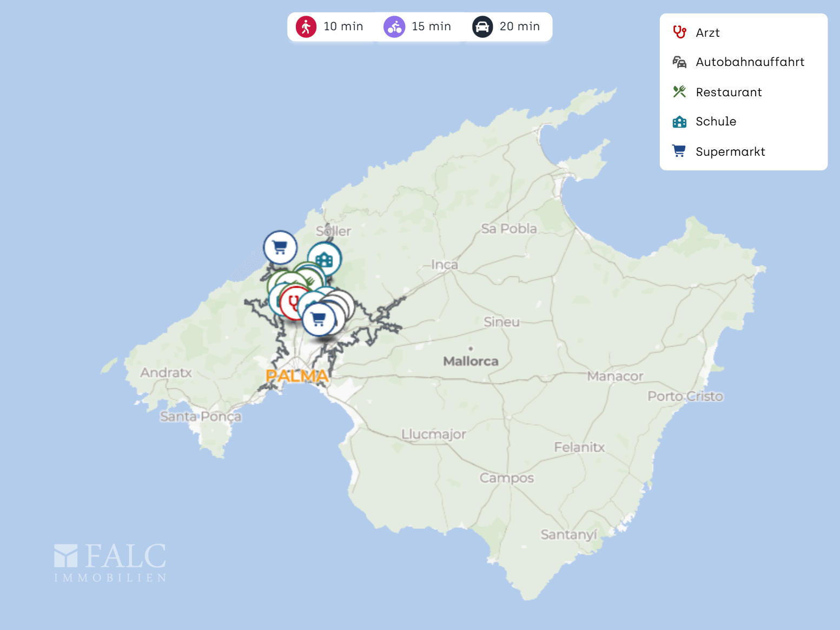Switch to 10 min travel time
The width and height of the screenshot is (840, 630).
pos(343,26)
